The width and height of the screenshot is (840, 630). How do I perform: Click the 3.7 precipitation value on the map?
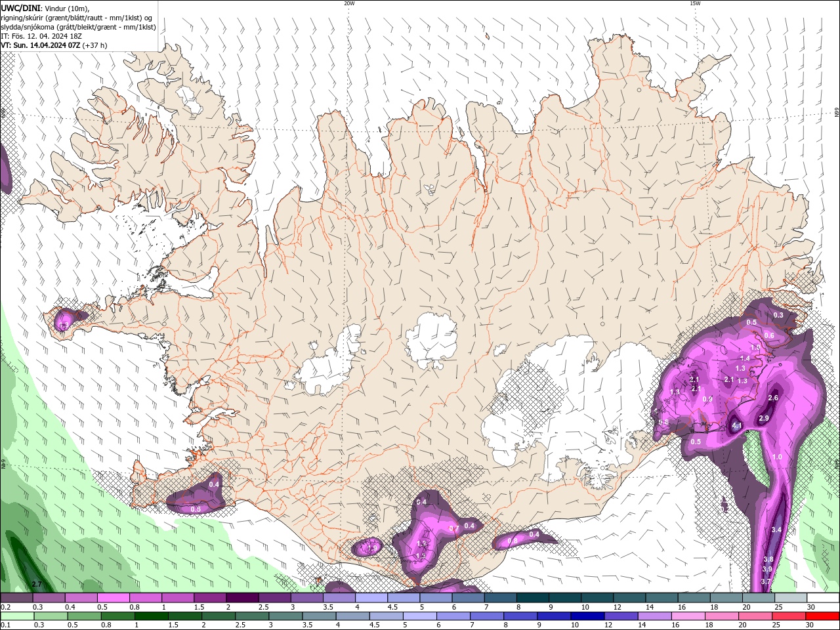(765, 581)
